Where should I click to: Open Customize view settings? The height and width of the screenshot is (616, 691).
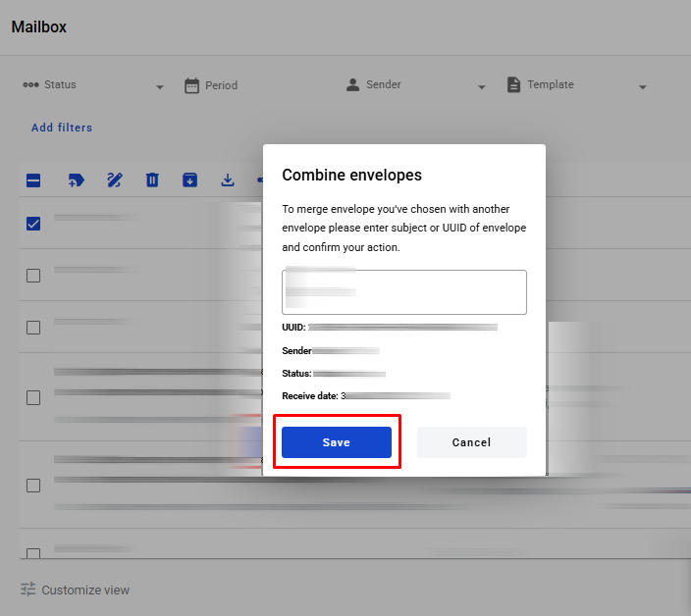click(x=75, y=590)
